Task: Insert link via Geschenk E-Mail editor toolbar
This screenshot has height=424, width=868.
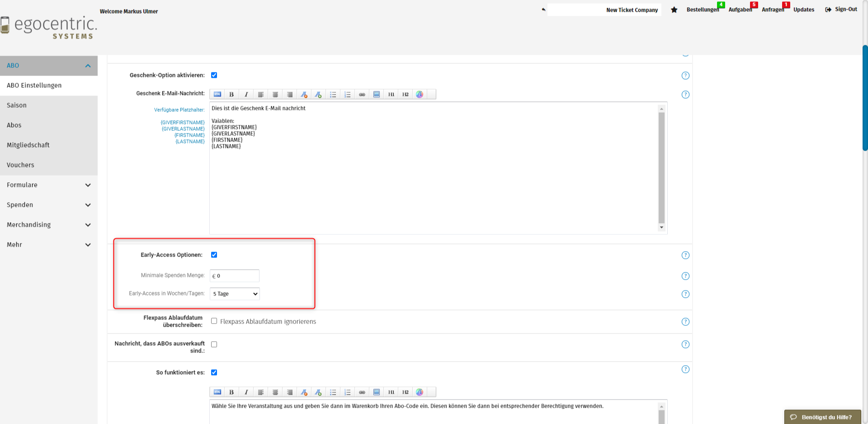Action: click(362, 95)
